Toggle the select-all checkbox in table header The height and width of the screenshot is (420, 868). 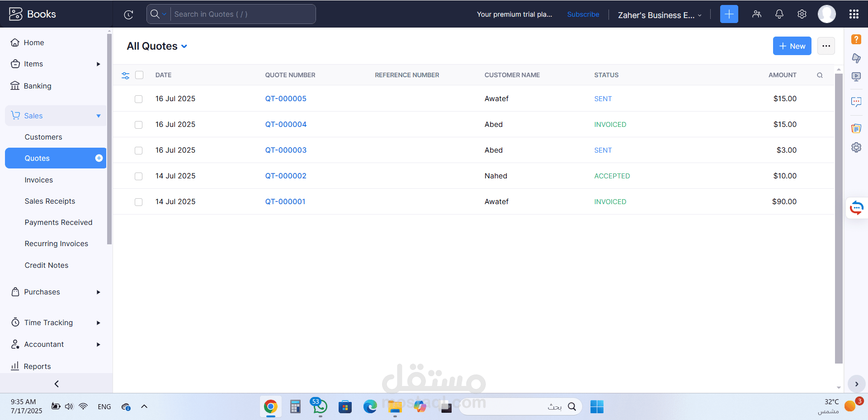tap(139, 75)
